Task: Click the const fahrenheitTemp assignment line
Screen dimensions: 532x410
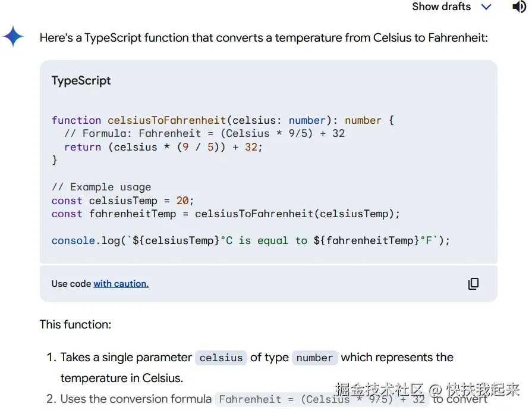Action: point(226,214)
